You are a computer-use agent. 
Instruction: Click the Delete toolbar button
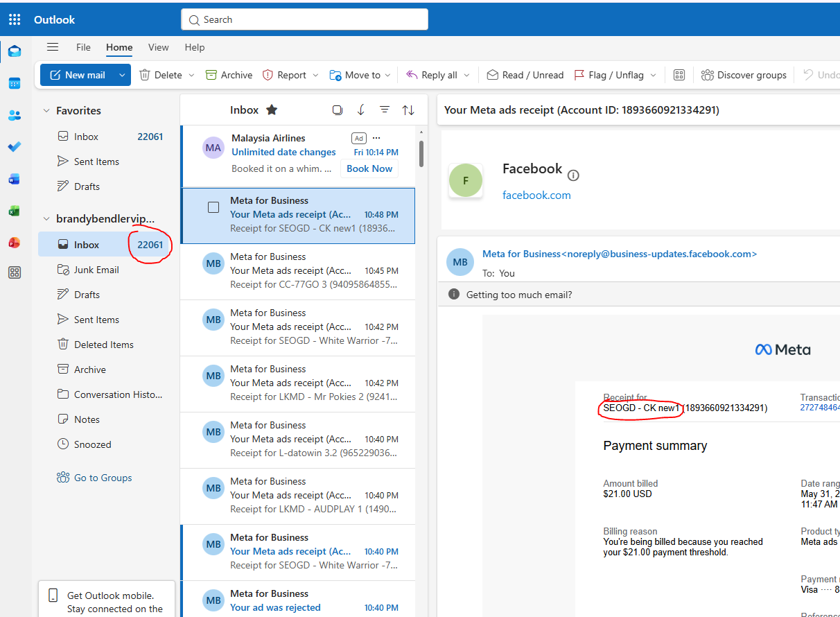point(161,75)
